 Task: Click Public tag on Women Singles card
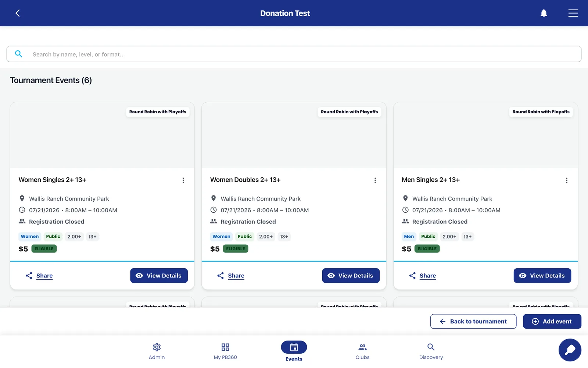[53, 237]
